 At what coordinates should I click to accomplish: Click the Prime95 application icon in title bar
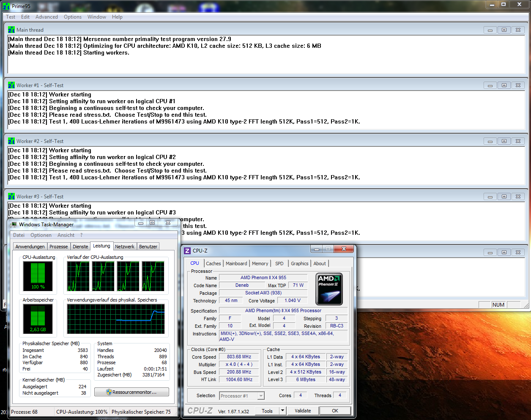coord(6,6)
